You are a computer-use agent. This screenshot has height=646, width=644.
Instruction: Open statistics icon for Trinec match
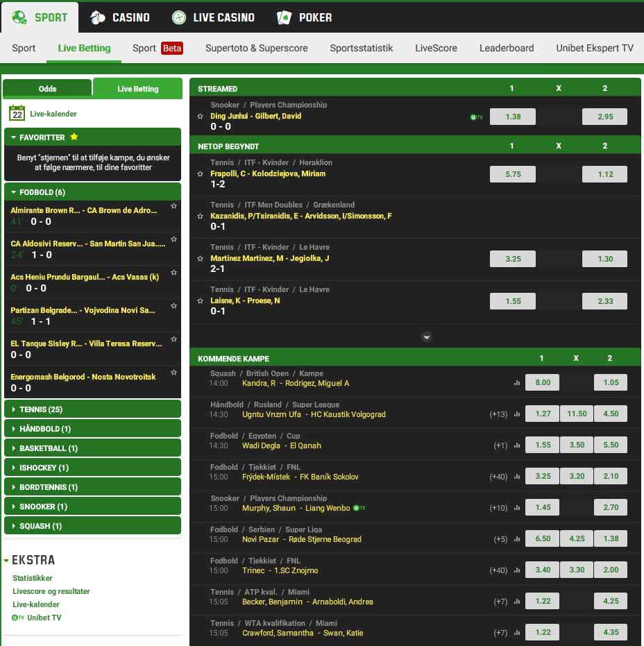(517, 570)
